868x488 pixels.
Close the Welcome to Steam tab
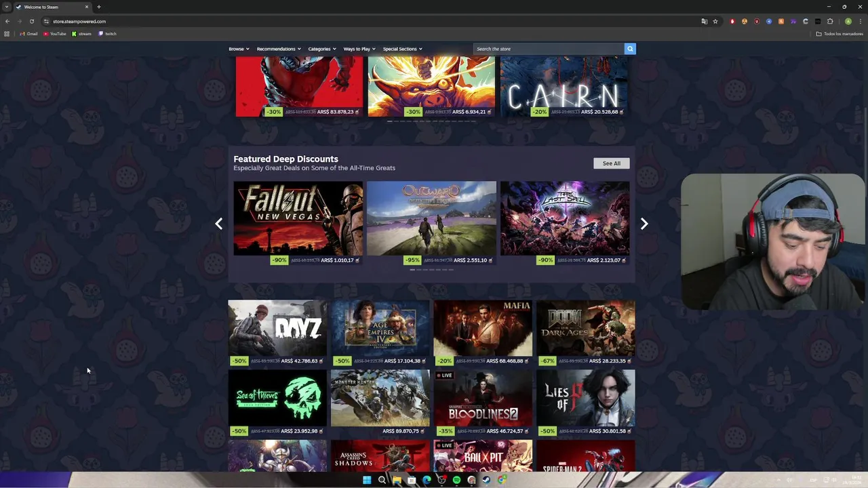coord(87,7)
